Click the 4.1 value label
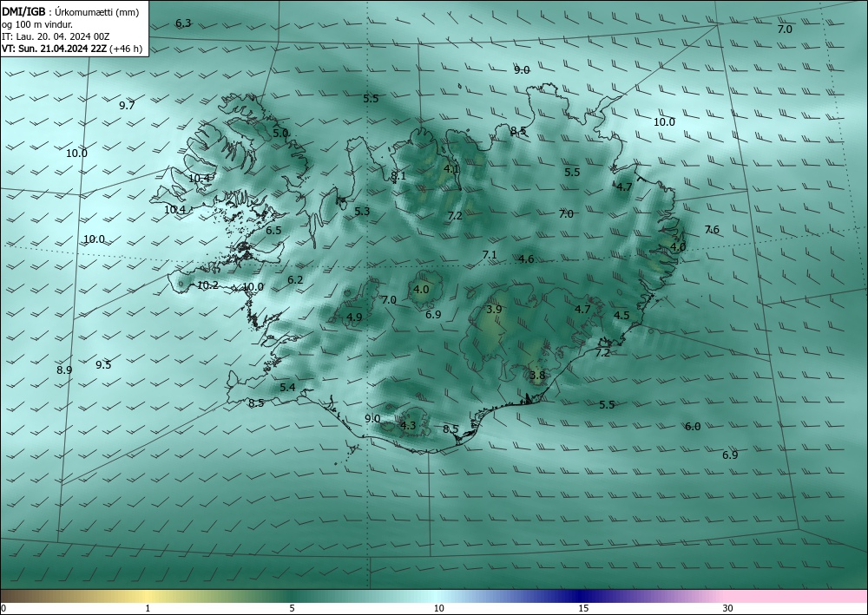Screen dimensions: 868x615 point(451,168)
